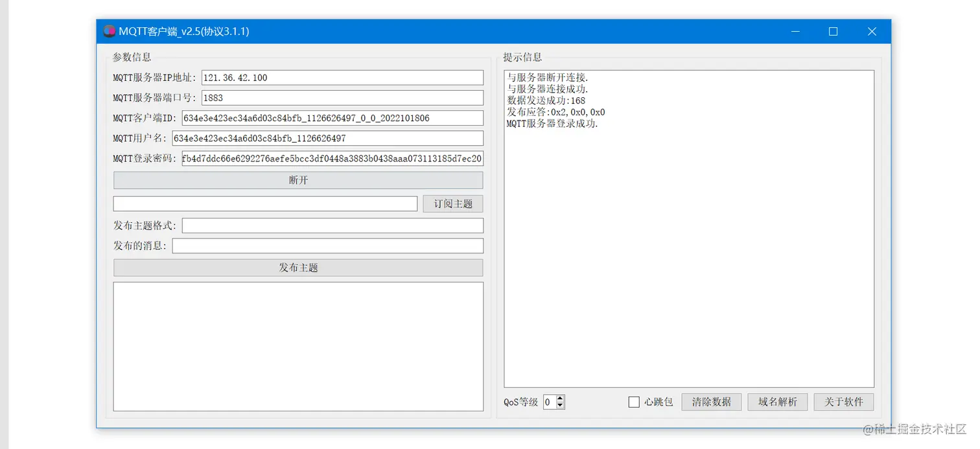Screen dimensions: 980x449
Task: Click the 关于软件 about software button
Action: click(844, 402)
